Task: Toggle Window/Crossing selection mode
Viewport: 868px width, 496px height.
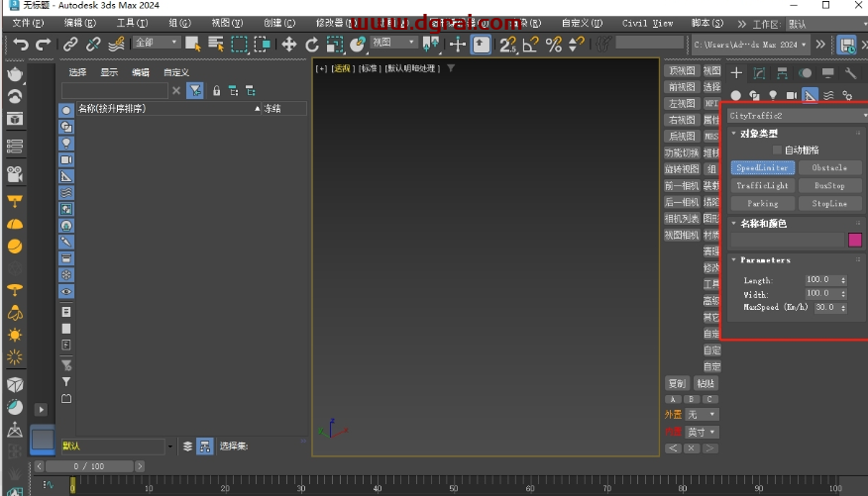Action: [x=262, y=45]
